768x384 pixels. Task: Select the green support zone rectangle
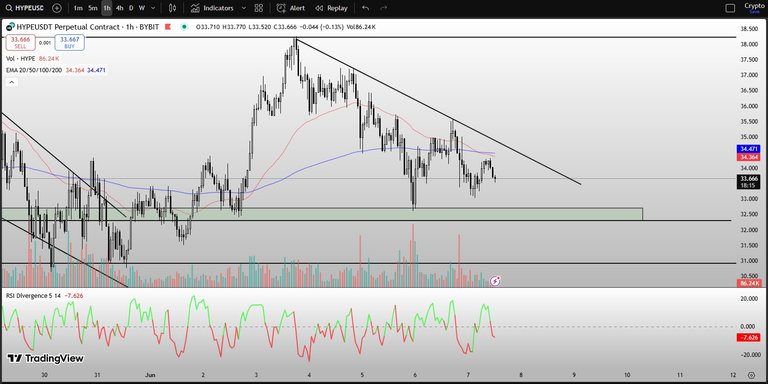click(x=322, y=214)
